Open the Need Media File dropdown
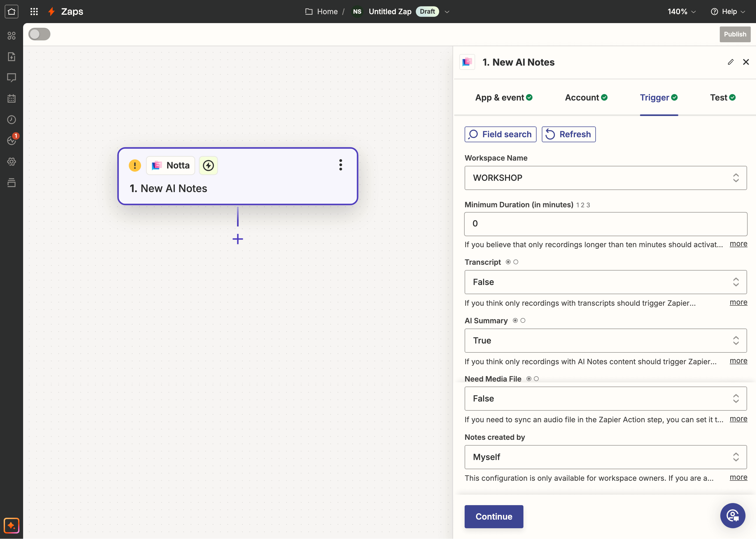 pyautogui.click(x=606, y=399)
